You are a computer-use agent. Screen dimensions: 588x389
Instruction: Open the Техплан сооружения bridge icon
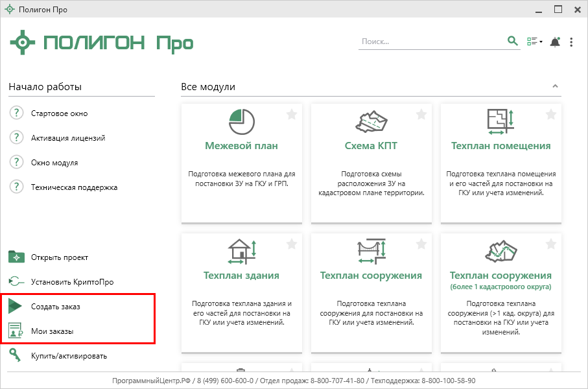point(371,252)
